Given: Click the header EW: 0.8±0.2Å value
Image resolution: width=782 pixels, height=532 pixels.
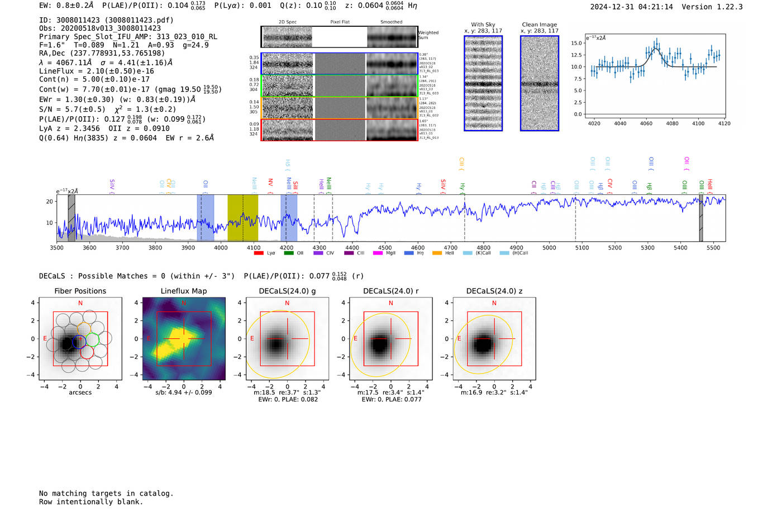Looking at the screenshot, I should pyautogui.click(x=66, y=6).
